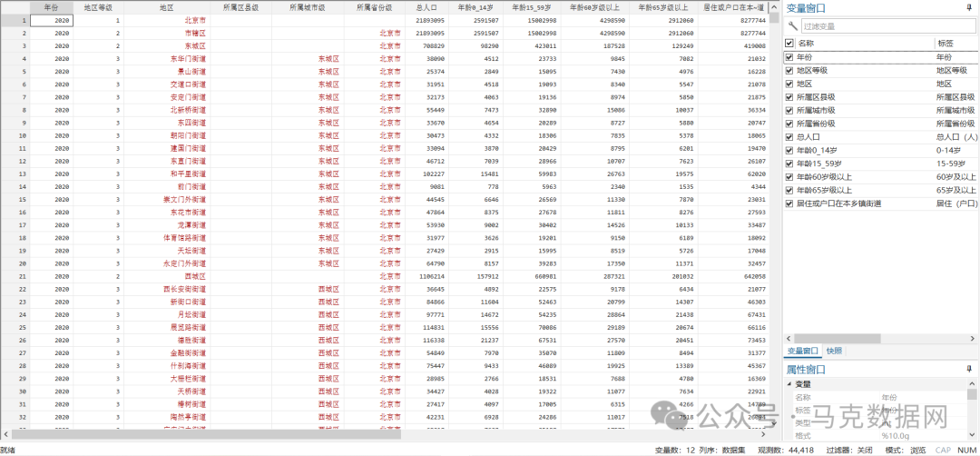The image size is (980, 456).
Task: Click the 变量数: 12 status bar entry
Action: point(675,450)
